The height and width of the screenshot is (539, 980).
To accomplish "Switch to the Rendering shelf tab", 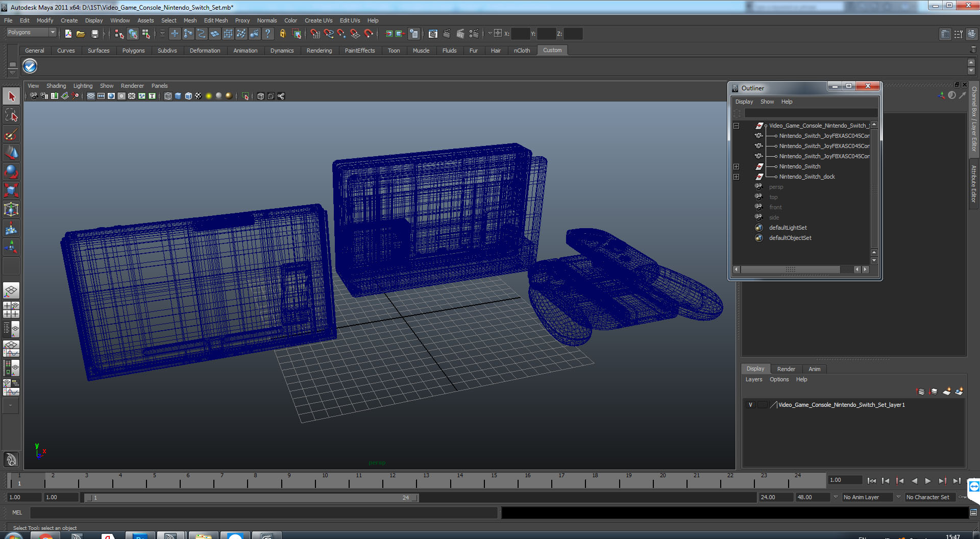I will (x=319, y=51).
